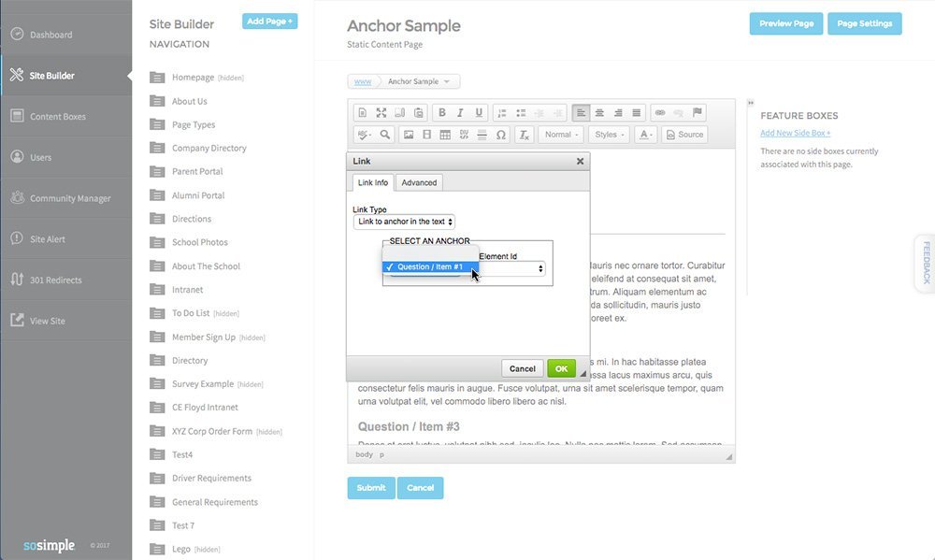Toggle bold formatting in editor toolbar
Screen dimensions: 935x560
point(442,113)
